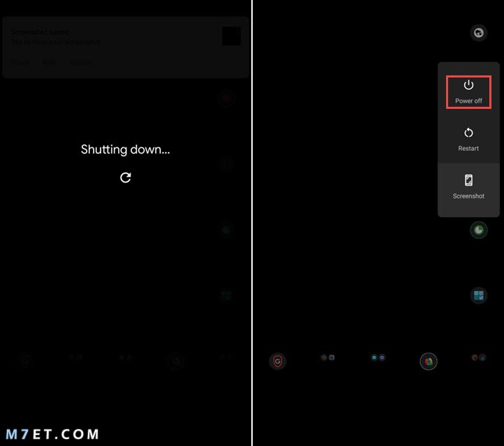The width and height of the screenshot is (504, 446).
Task: Tap the power symbol icon
Action: click(x=468, y=85)
